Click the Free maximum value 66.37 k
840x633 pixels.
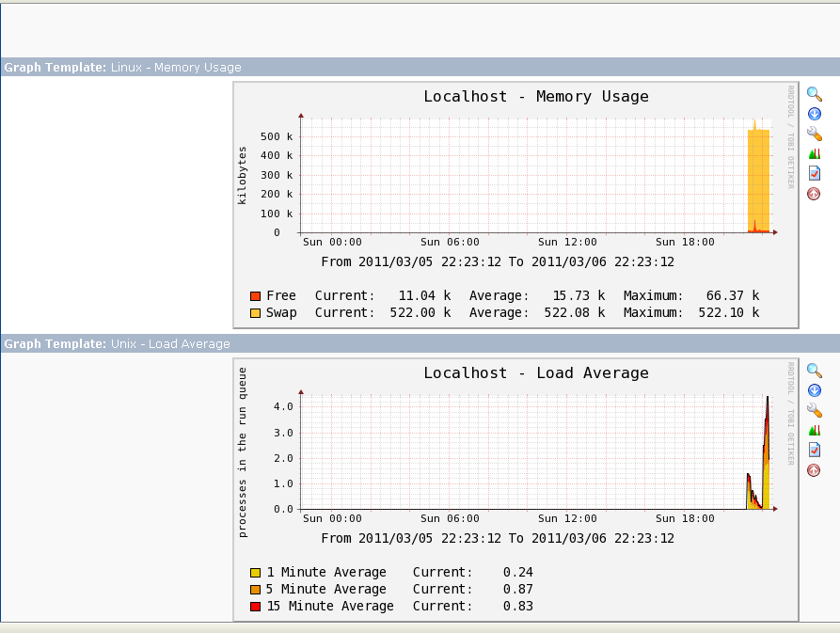(x=733, y=295)
